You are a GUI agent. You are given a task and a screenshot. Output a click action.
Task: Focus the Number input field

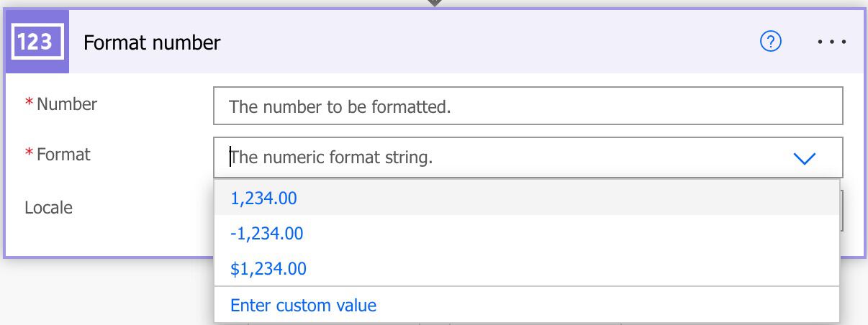pos(528,106)
